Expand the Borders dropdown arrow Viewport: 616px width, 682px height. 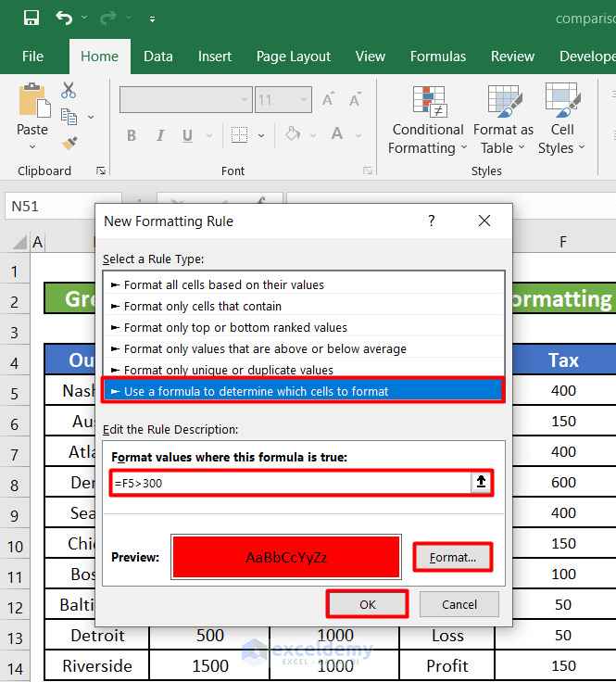261,135
